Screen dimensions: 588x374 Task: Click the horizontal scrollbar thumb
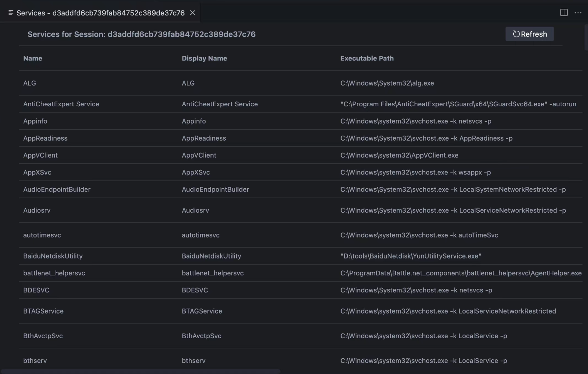140,372
